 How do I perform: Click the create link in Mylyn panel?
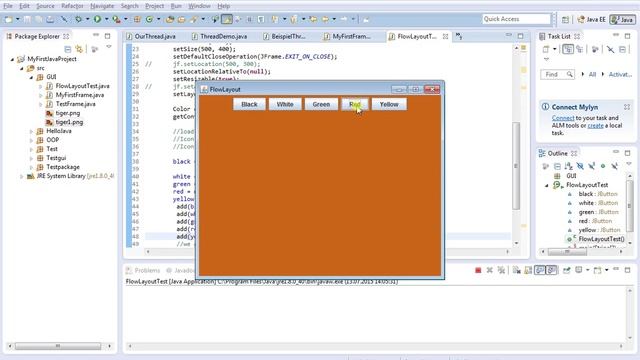tap(596, 126)
